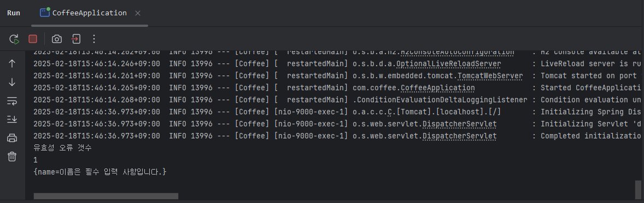Click the ".ConditionEvaluationDeltaLoggingListener" logger name

[x=440, y=100]
